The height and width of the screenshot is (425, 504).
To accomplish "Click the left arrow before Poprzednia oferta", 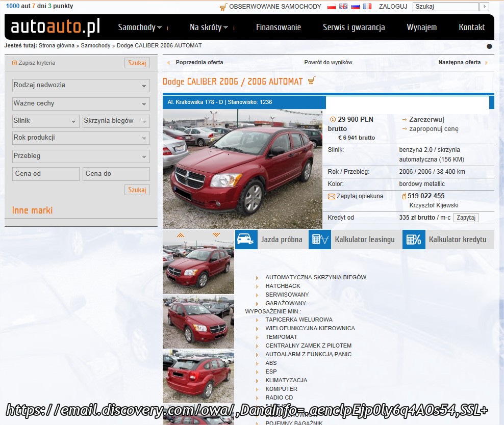I will (168, 63).
